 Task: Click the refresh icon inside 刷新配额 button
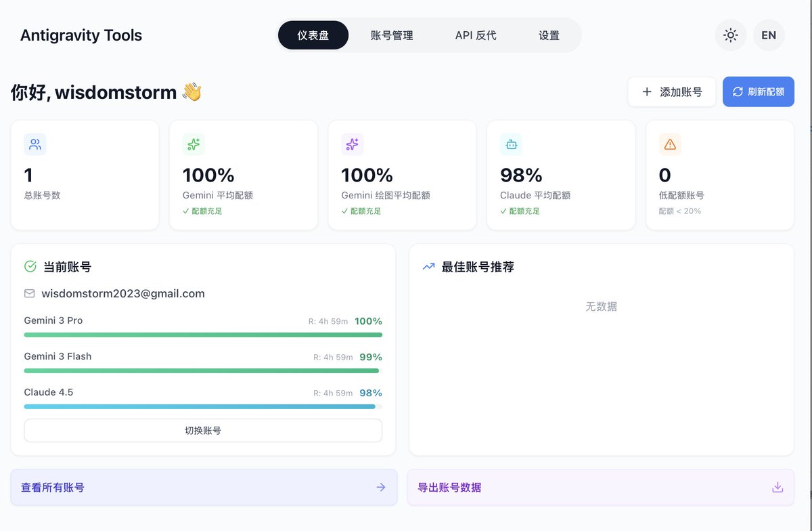(738, 91)
